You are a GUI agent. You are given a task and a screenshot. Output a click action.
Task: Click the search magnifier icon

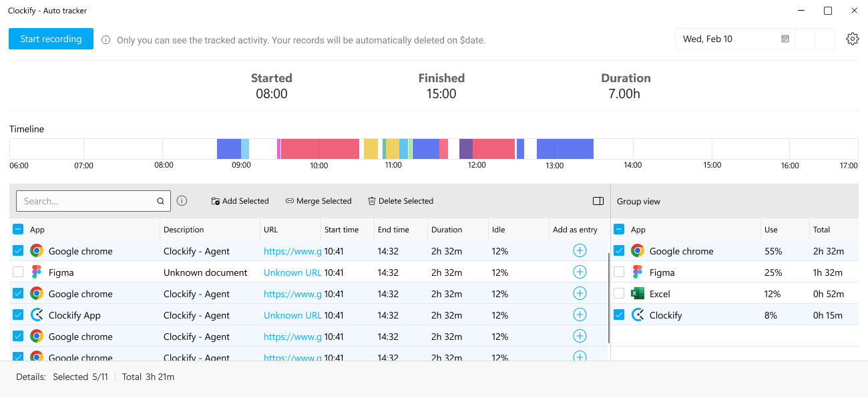coord(160,201)
